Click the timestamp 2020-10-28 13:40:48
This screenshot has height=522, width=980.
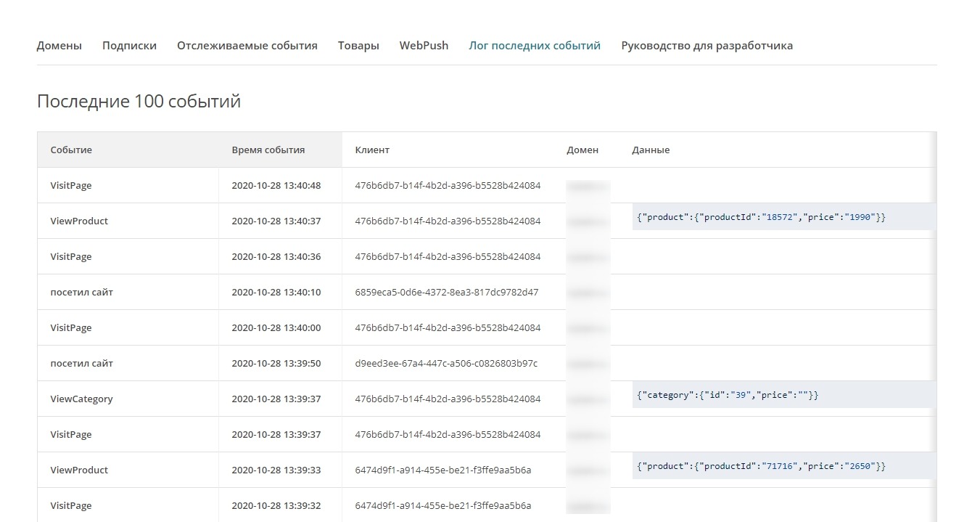pyautogui.click(x=276, y=185)
